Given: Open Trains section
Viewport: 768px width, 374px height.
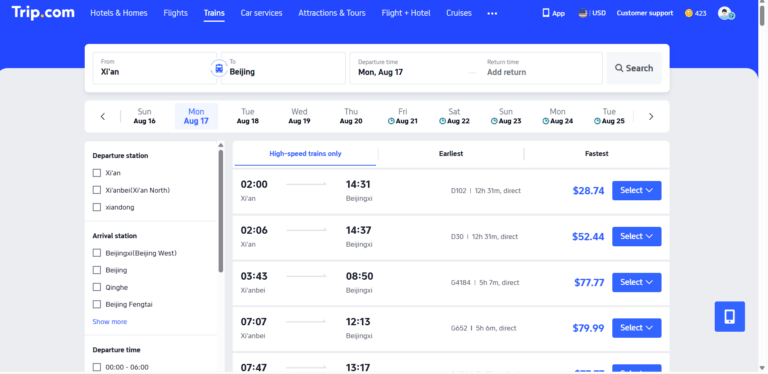Looking at the screenshot, I should [x=214, y=13].
